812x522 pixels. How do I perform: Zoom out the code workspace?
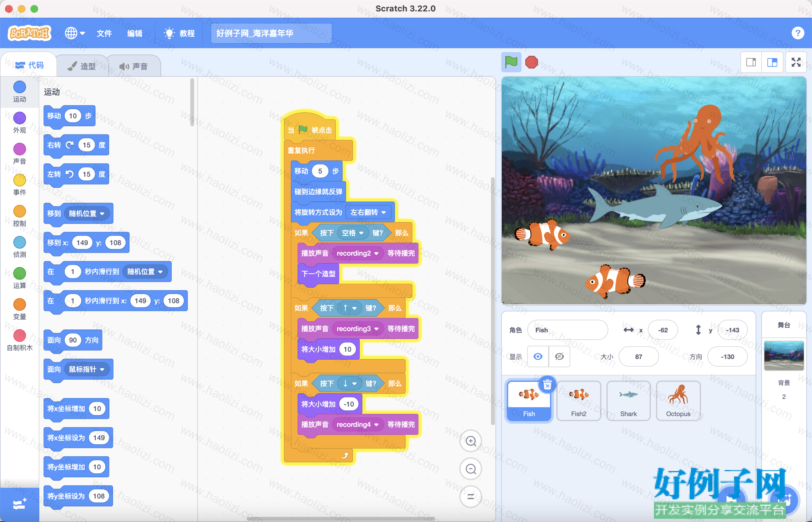[x=471, y=469]
